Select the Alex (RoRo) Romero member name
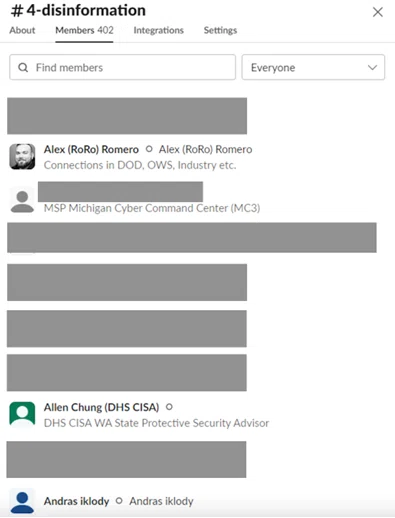The height and width of the screenshot is (518, 395). tap(91, 149)
